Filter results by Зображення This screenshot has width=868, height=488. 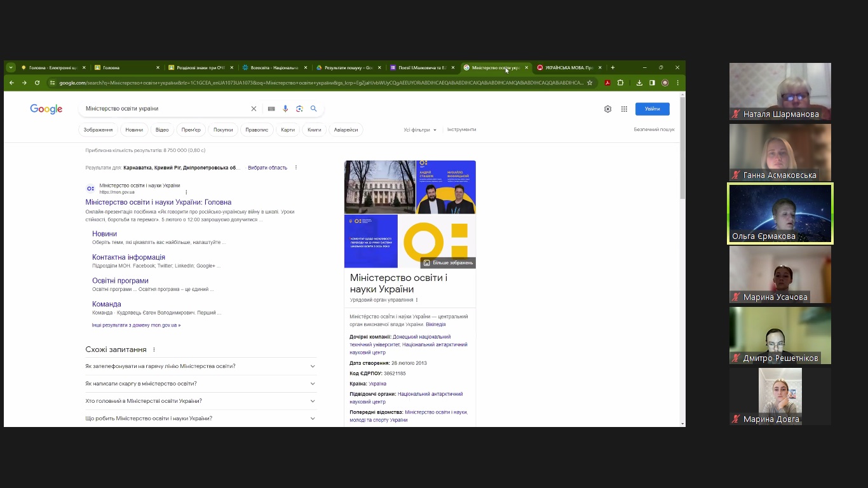tap(98, 130)
